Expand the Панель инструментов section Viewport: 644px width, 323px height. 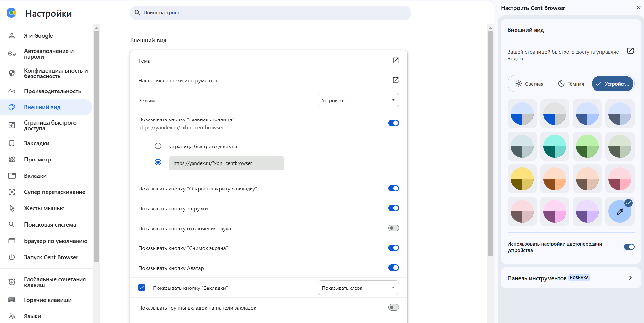(571, 278)
